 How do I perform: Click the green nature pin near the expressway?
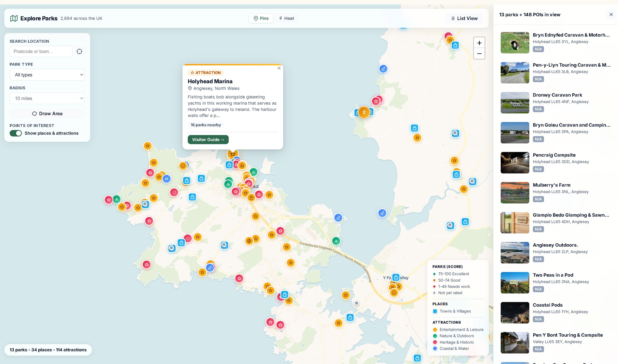pos(336,241)
